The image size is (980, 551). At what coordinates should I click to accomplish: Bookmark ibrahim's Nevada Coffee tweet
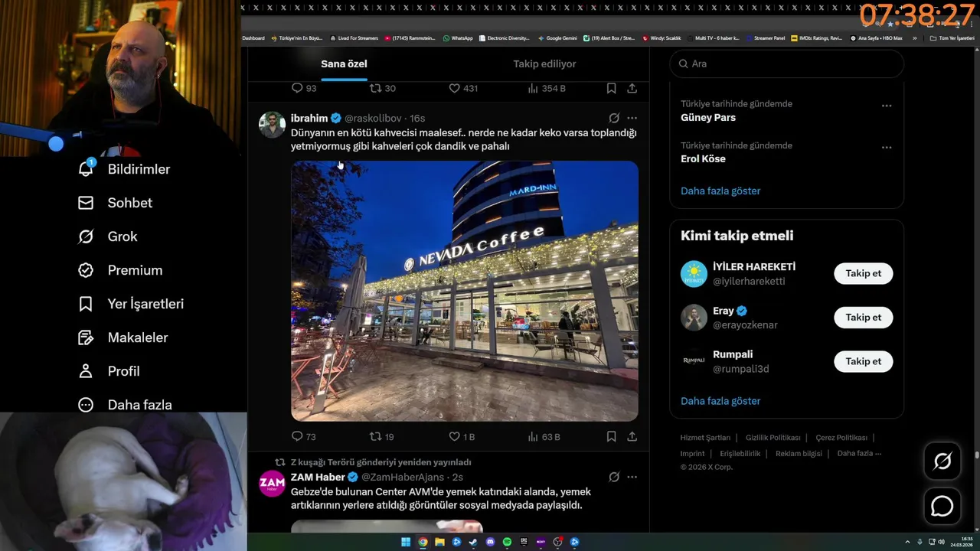611,436
